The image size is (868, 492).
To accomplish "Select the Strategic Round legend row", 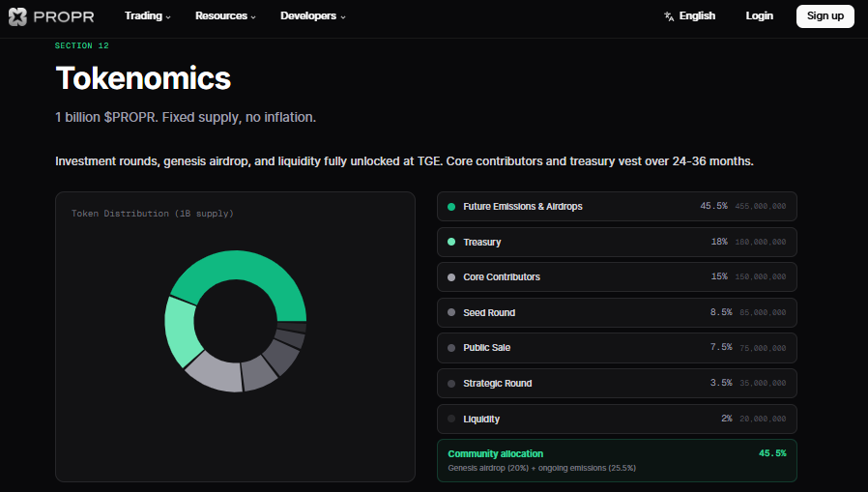I will tap(617, 383).
